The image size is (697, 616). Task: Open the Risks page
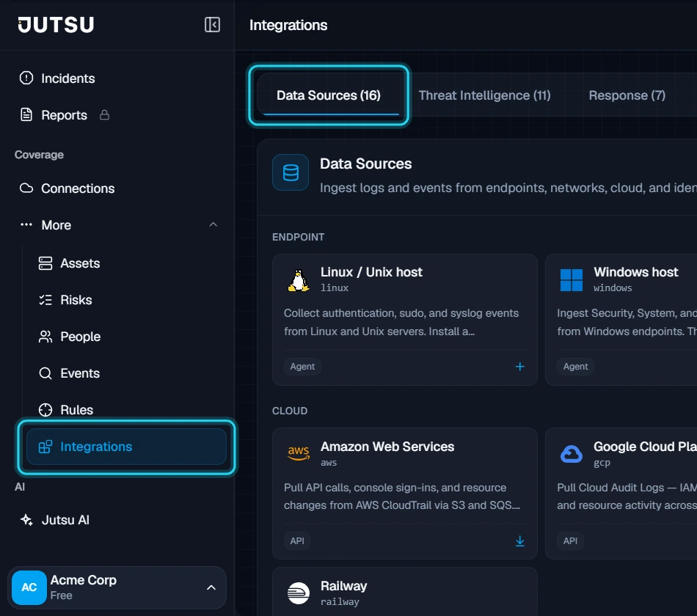point(76,300)
